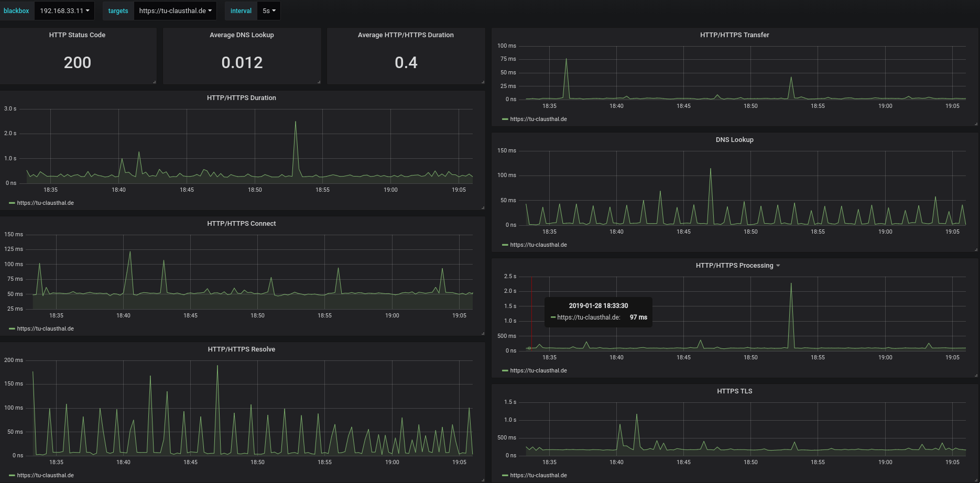Toggle the tu-clausthal.de series in DNS Lookup legend
Screen dimensions: 980x483
[x=538, y=245]
